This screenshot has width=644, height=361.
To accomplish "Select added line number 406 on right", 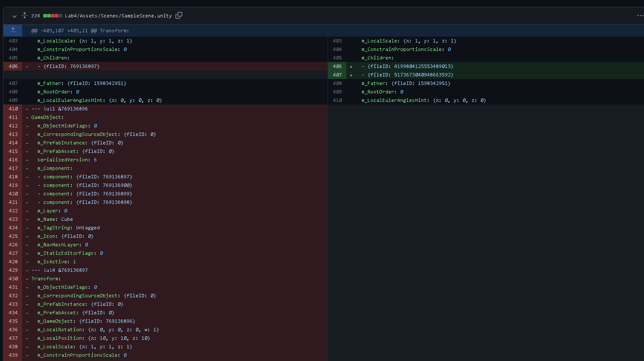I will tap(337, 66).
